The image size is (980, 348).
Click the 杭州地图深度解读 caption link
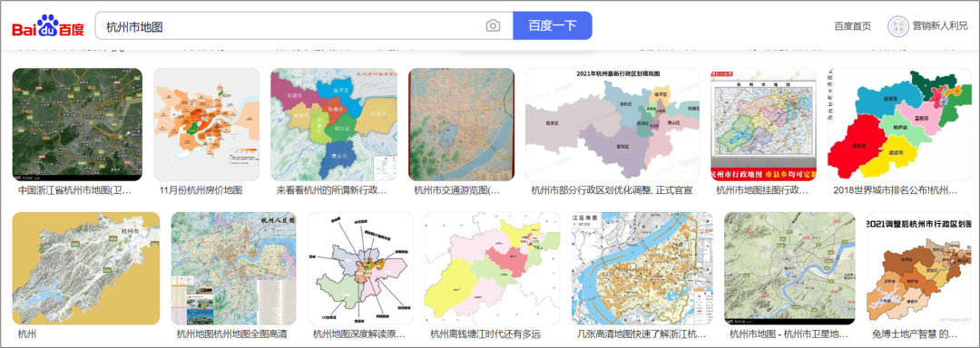pyautogui.click(x=358, y=334)
